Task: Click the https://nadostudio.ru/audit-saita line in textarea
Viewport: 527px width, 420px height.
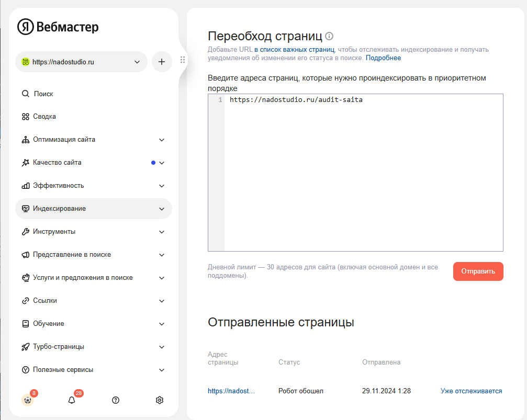Action: point(296,99)
